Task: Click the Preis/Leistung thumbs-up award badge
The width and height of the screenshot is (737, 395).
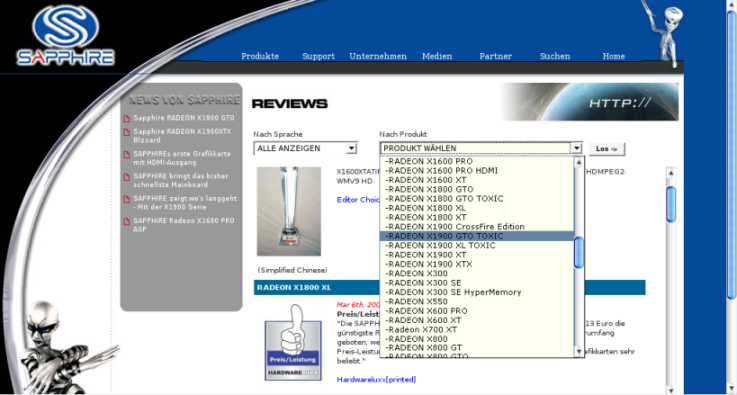Action: click(293, 343)
